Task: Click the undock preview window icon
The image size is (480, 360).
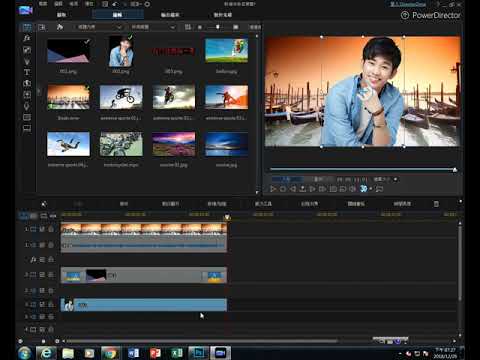Action: click(379, 189)
